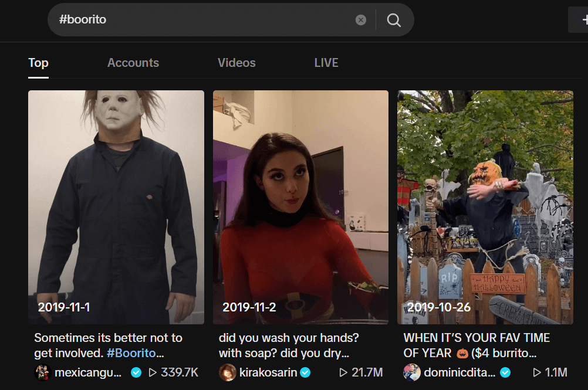Click the verified badge next to kirakosarin
The width and height of the screenshot is (588, 390).
coord(305,372)
